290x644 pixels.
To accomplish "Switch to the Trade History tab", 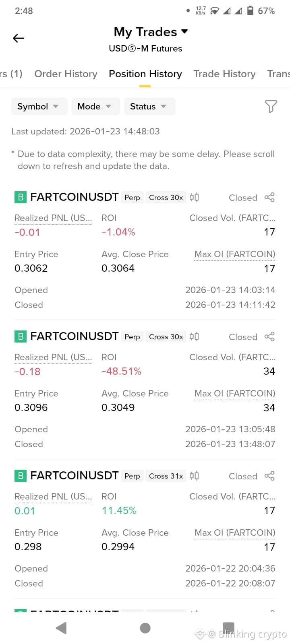I will (224, 74).
